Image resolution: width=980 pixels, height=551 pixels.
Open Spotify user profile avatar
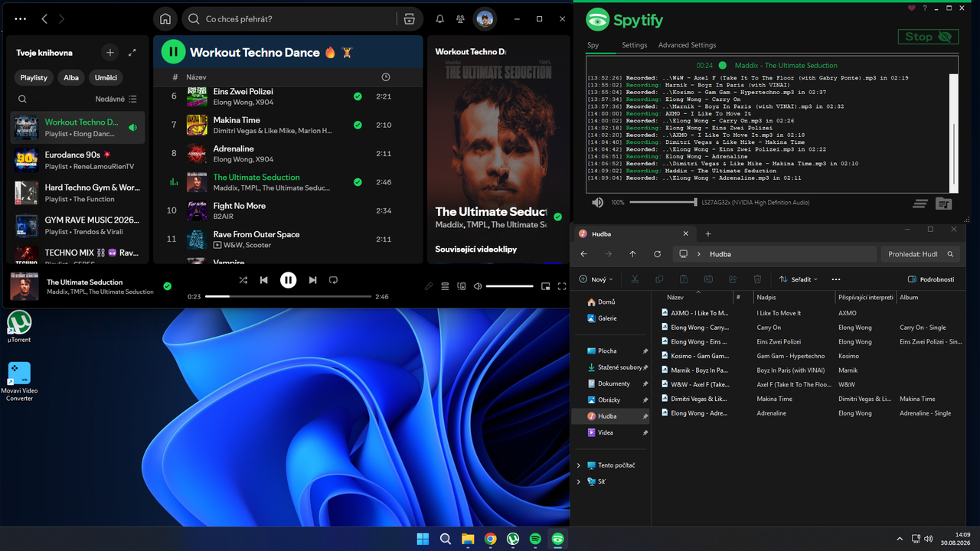pos(485,19)
